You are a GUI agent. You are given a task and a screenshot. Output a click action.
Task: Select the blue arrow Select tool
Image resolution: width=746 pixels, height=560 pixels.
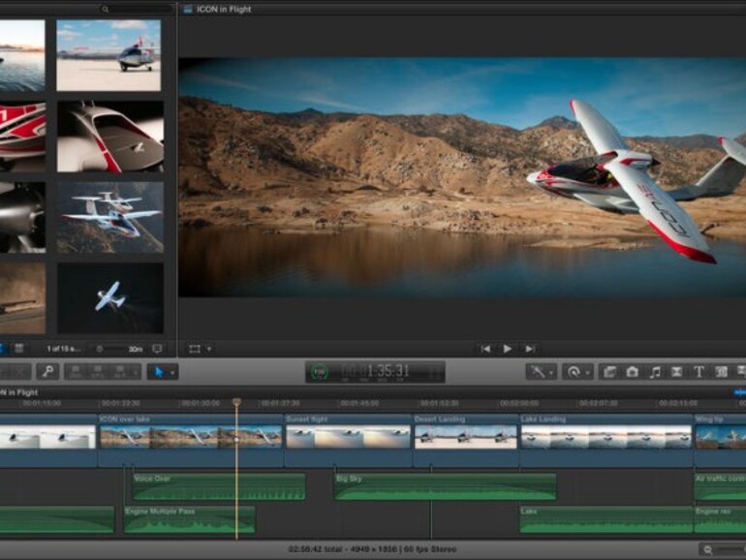coord(159,372)
